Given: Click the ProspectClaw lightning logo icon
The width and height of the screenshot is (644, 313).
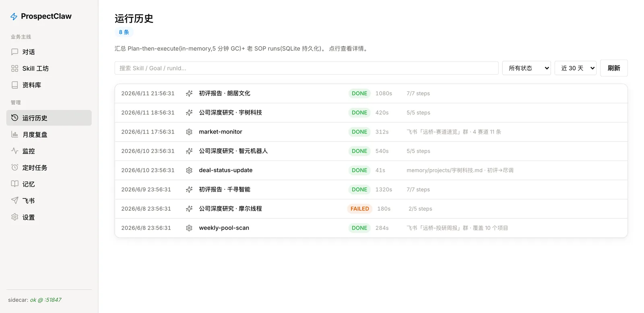Looking at the screenshot, I should coord(14,16).
